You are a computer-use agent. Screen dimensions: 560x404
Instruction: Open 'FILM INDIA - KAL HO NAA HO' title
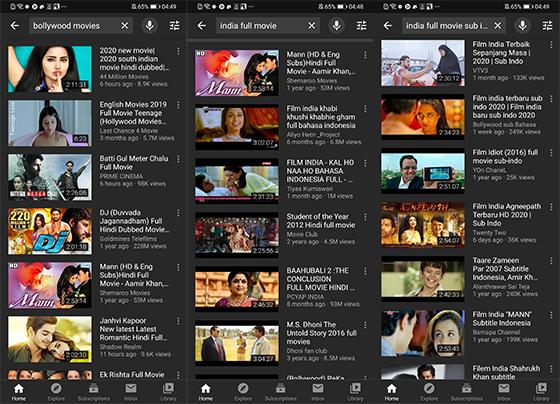[320, 171]
